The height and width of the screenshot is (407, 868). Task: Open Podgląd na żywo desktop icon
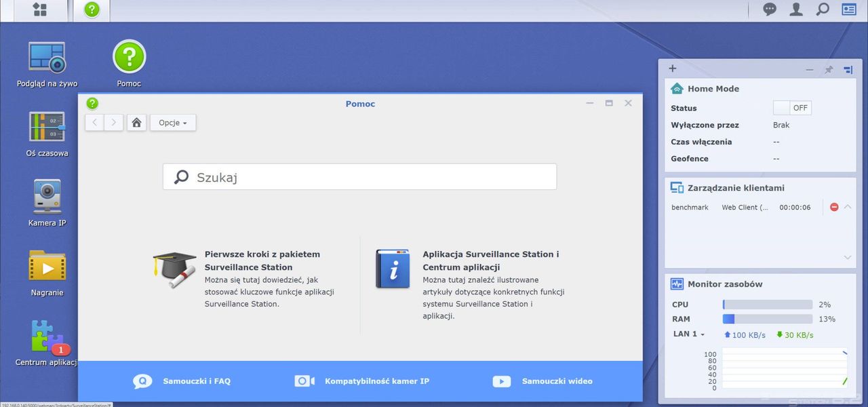pos(47,64)
